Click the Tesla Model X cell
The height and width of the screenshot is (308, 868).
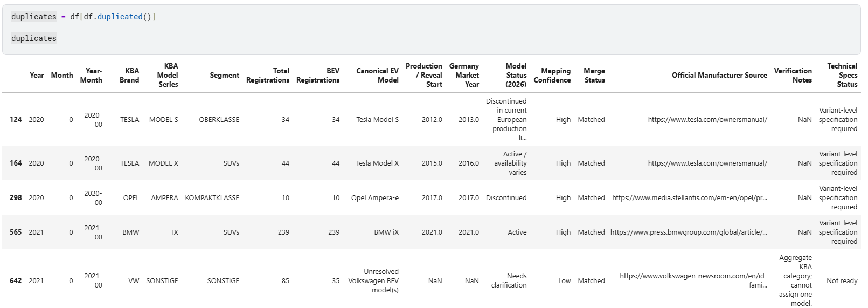(x=377, y=163)
